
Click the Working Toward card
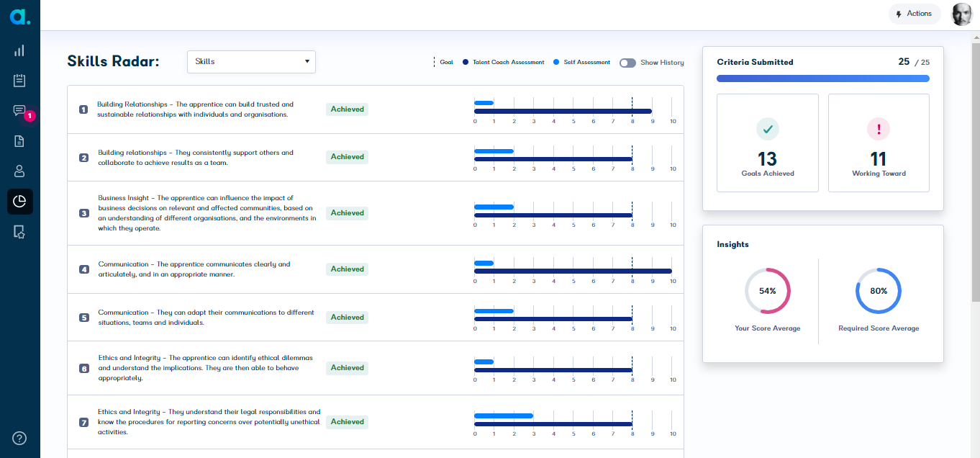pyautogui.click(x=879, y=143)
